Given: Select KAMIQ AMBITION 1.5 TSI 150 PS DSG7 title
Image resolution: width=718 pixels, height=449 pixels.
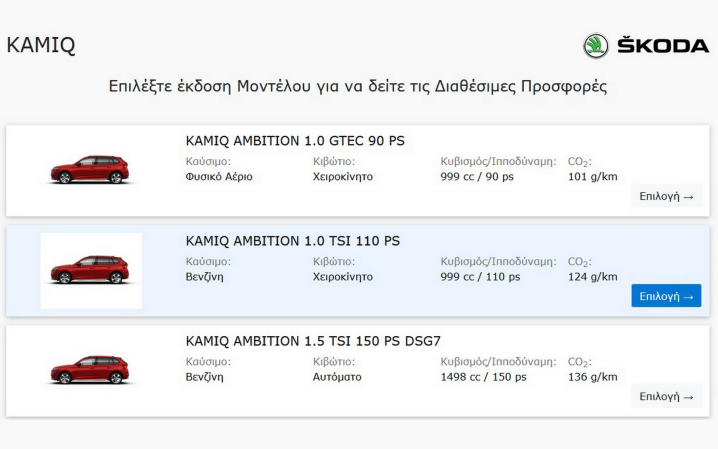Looking at the screenshot, I should [x=313, y=341].
